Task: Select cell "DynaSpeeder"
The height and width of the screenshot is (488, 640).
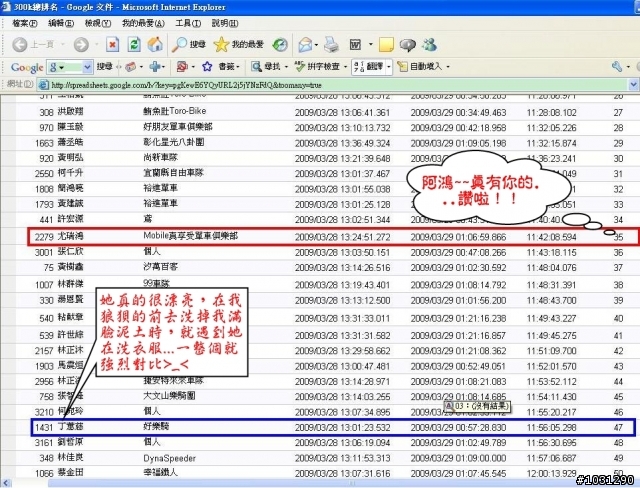Action: [169, 458]
